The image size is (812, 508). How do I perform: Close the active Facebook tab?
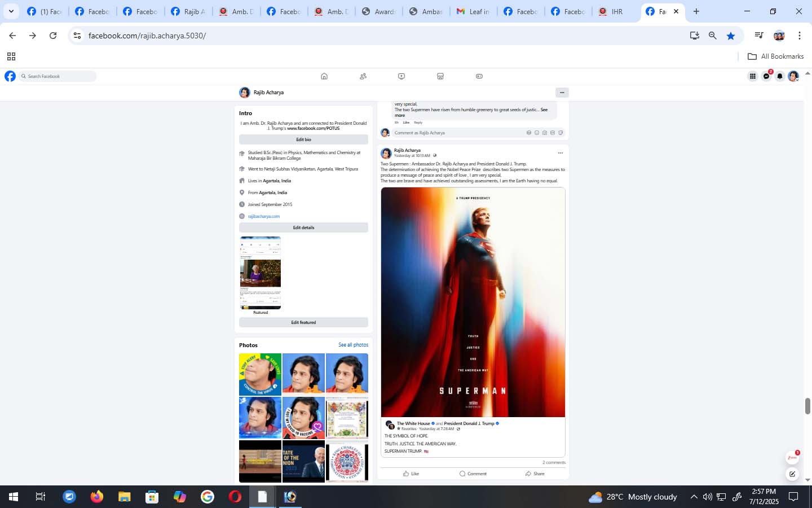coord(676,11)
